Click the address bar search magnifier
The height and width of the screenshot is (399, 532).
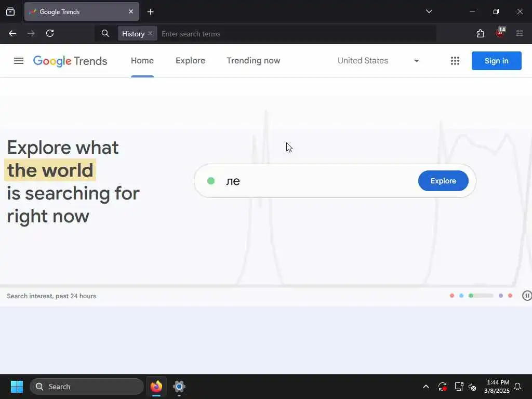tap(105, 33)
